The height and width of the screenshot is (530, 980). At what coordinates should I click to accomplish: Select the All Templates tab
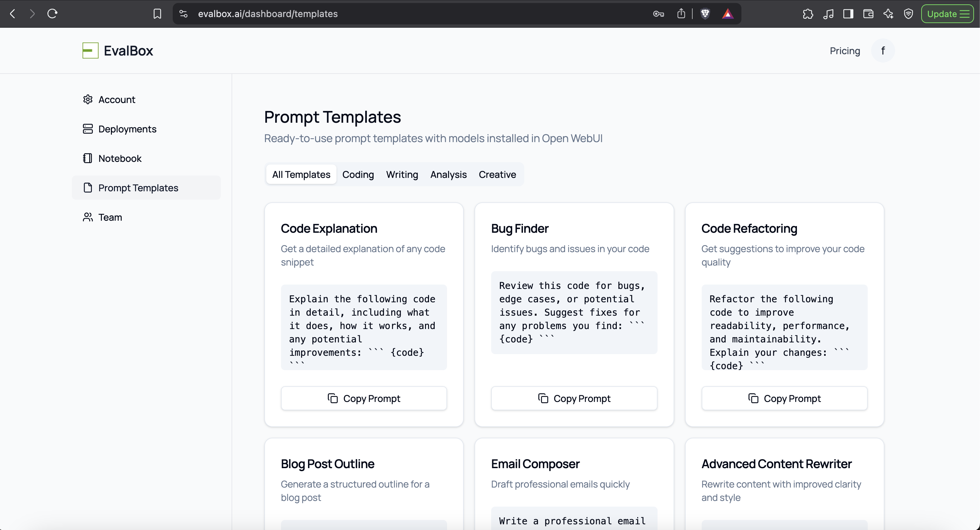point(301,175)
